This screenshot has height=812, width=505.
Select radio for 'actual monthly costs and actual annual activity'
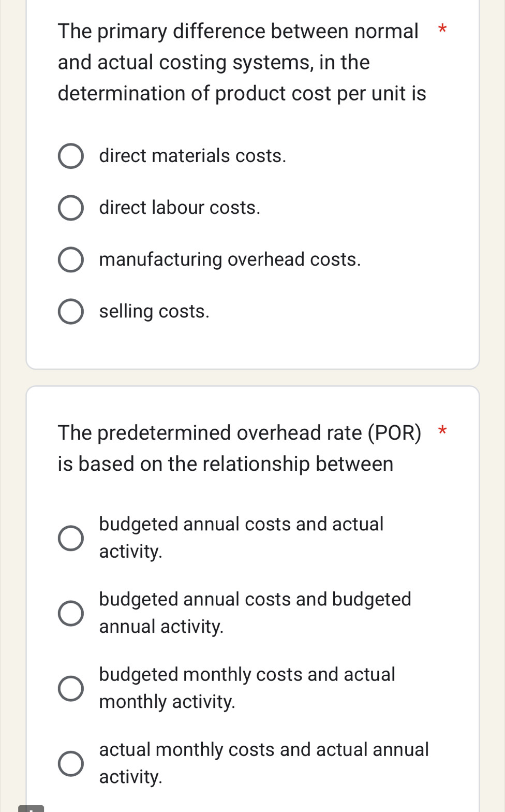(x=70, y=763)
